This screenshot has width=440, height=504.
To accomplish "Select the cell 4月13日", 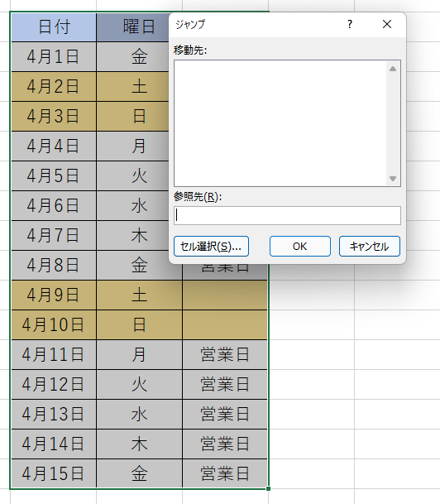I will click(x=54, y=414).
